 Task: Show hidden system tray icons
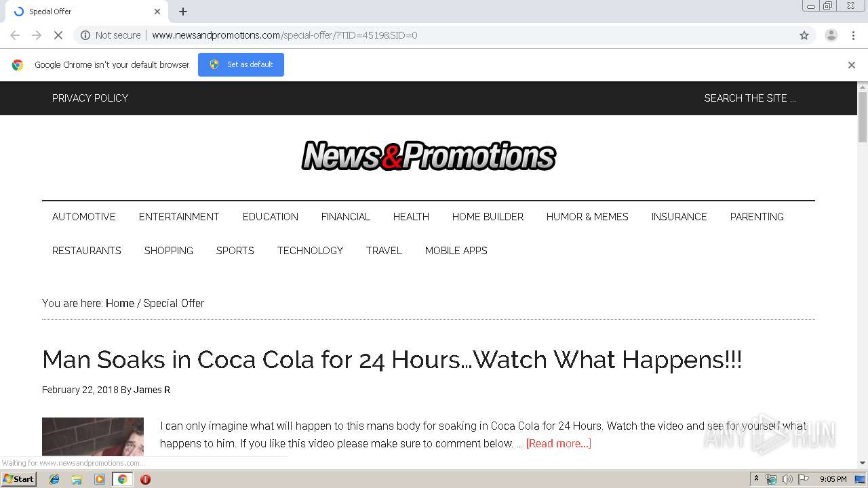coord(756,479)
